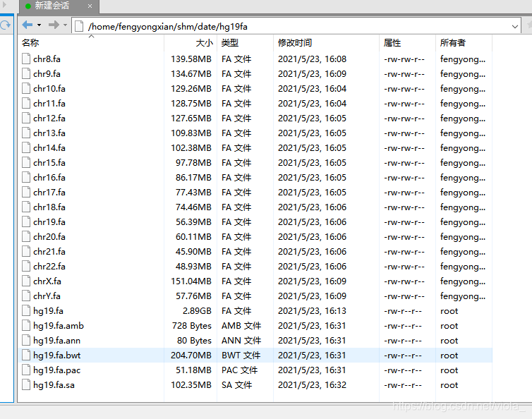Sort by the 大小 column header
532x419 pixels.
coord(191,43)
